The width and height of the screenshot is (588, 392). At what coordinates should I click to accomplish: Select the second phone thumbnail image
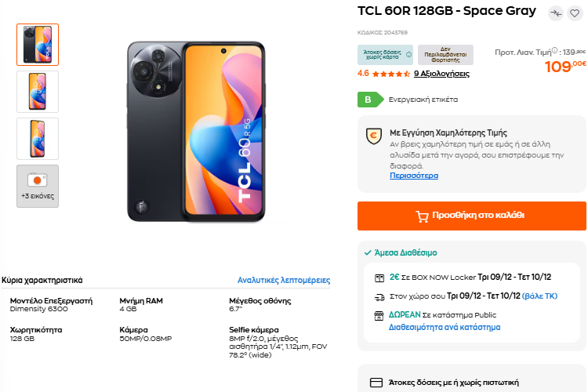[38, 92]
